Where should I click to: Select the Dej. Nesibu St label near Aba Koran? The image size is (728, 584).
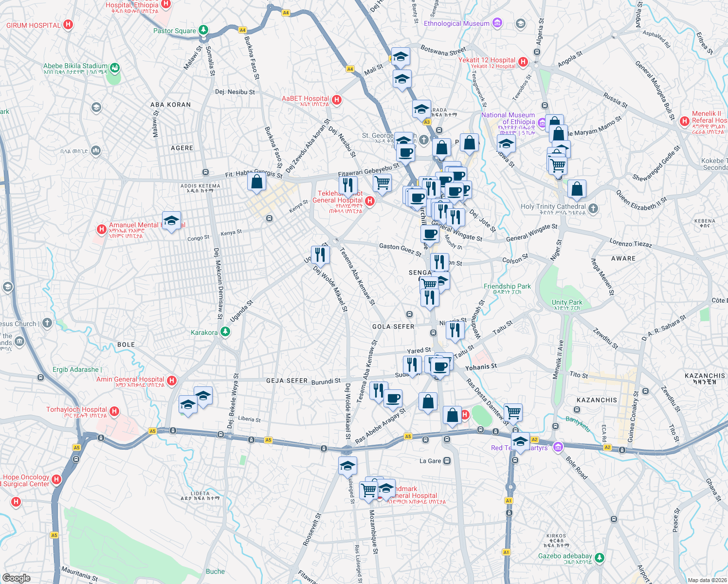click(x=235, y=91)
